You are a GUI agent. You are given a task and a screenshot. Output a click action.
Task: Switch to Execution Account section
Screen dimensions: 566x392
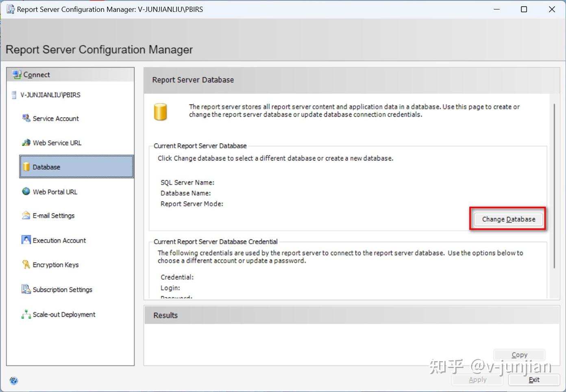[x=59, y=240]
